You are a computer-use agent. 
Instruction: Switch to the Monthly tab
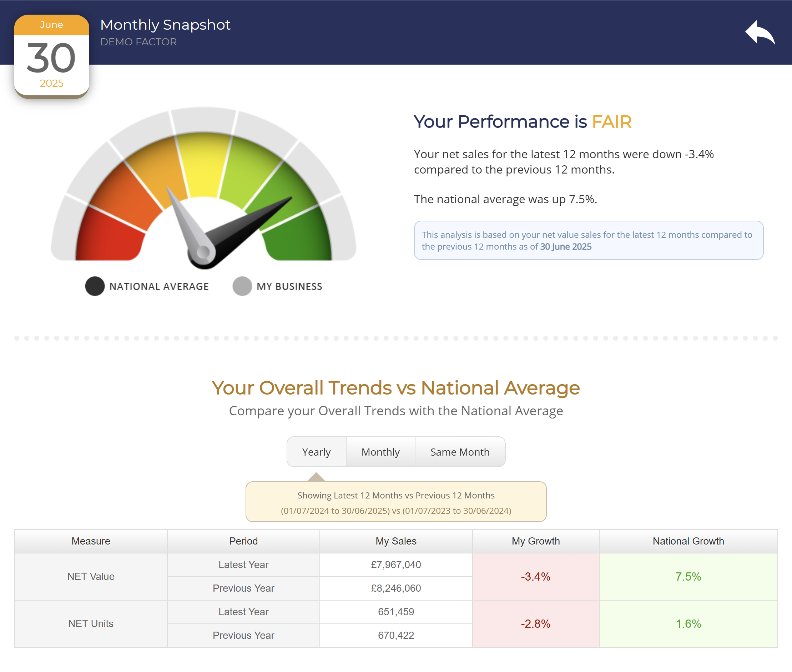380,452
